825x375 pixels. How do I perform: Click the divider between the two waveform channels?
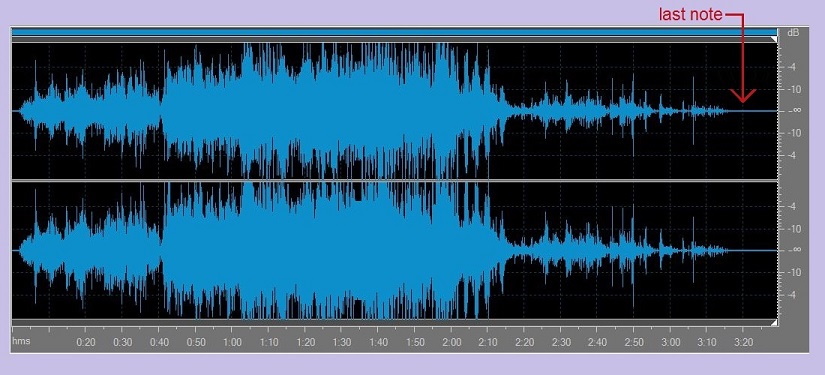click(394, 181)
